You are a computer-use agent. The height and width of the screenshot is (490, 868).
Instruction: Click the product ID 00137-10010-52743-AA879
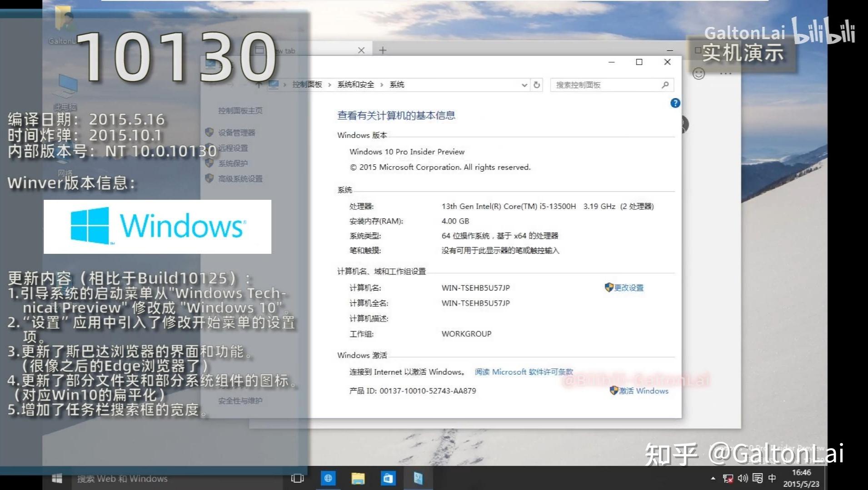point(428,391)
